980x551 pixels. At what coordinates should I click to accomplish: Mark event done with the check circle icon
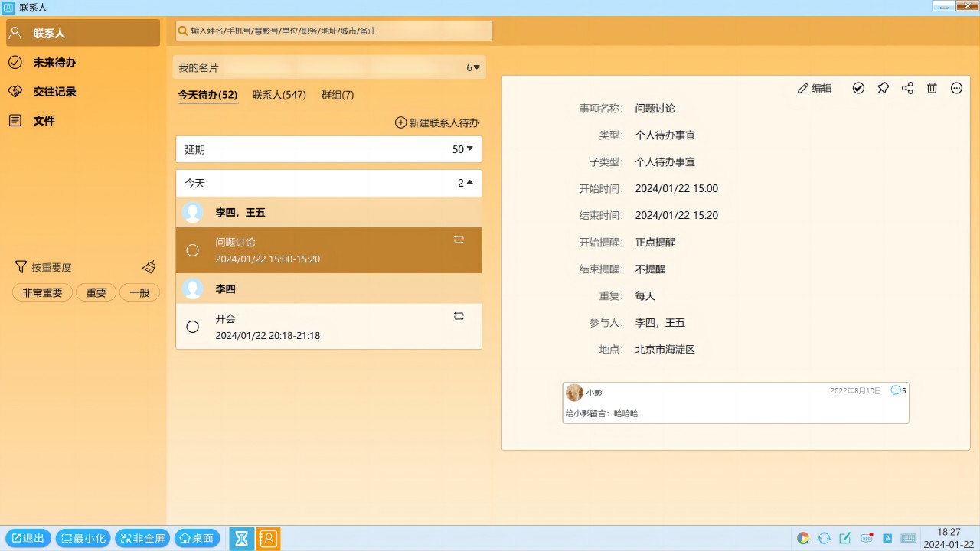(x=858, y=88)
